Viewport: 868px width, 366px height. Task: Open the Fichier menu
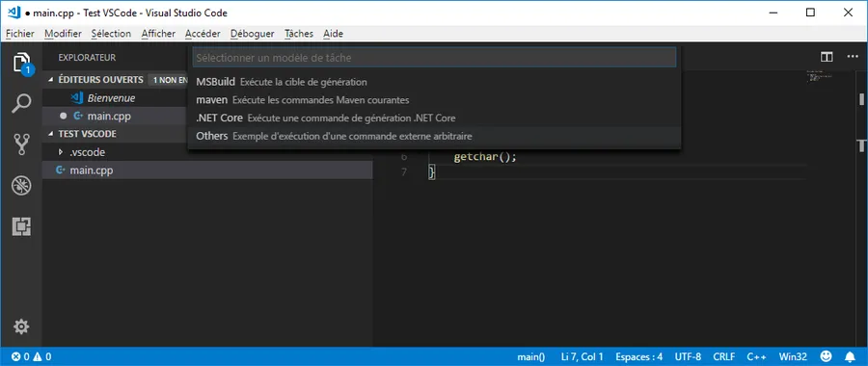(x=20, y=34)
